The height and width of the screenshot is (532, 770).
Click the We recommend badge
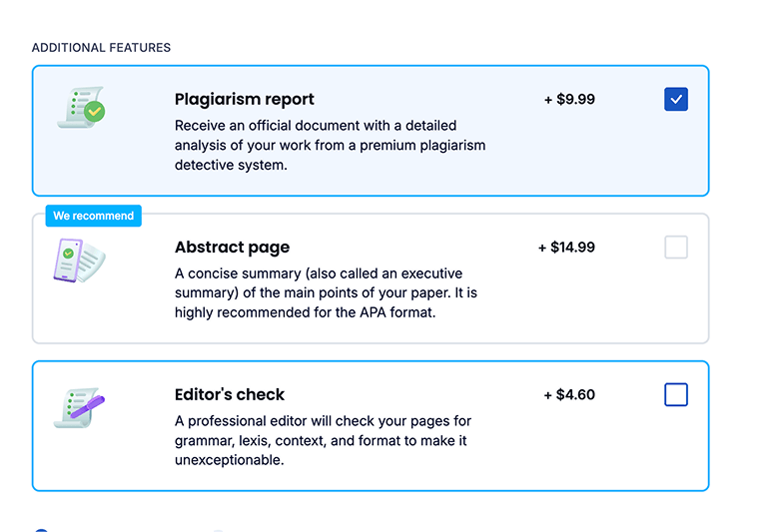93,216
